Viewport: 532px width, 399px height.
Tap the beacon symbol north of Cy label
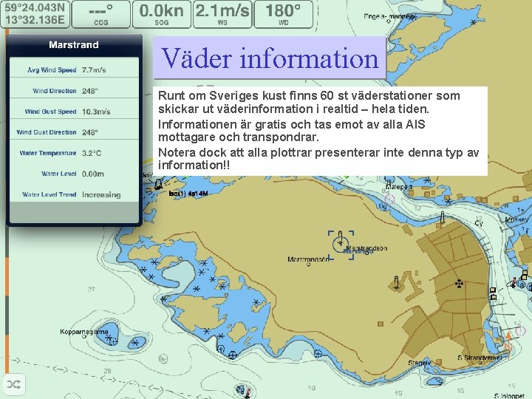pyautogui.click(x=442, y=217)
